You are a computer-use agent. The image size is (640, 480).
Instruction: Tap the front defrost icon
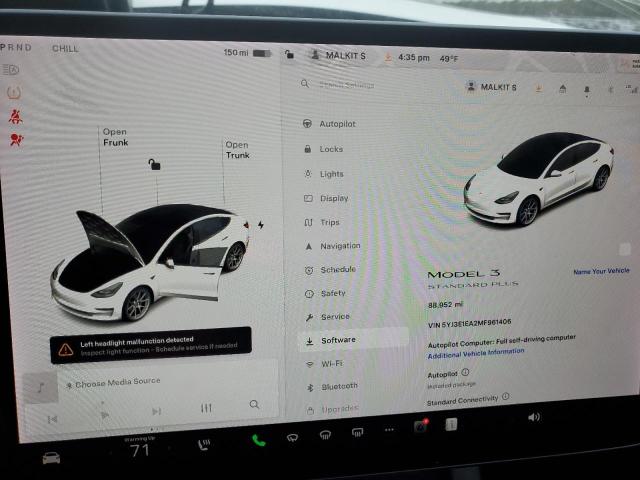325,435
